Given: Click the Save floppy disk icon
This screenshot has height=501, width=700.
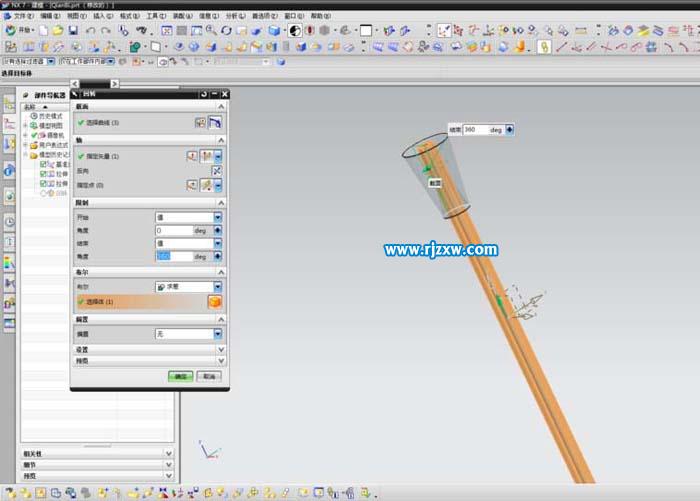Looking at the screenshot, I should [73, 31].
